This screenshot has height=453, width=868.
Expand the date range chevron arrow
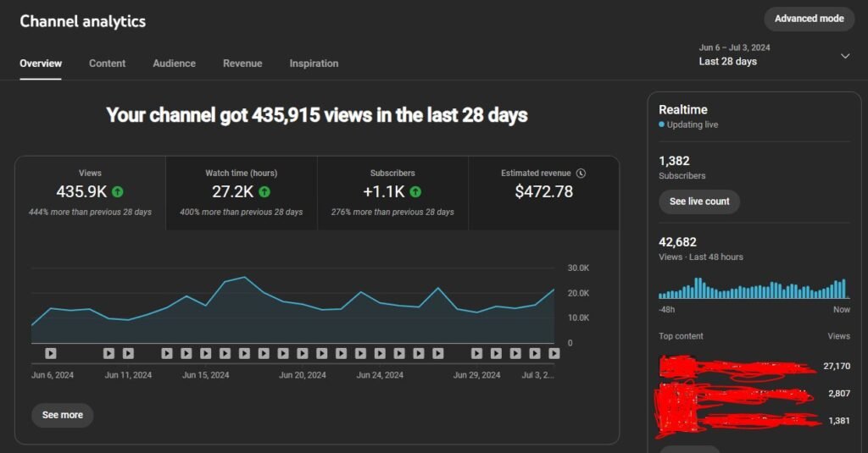click(844, 56)
